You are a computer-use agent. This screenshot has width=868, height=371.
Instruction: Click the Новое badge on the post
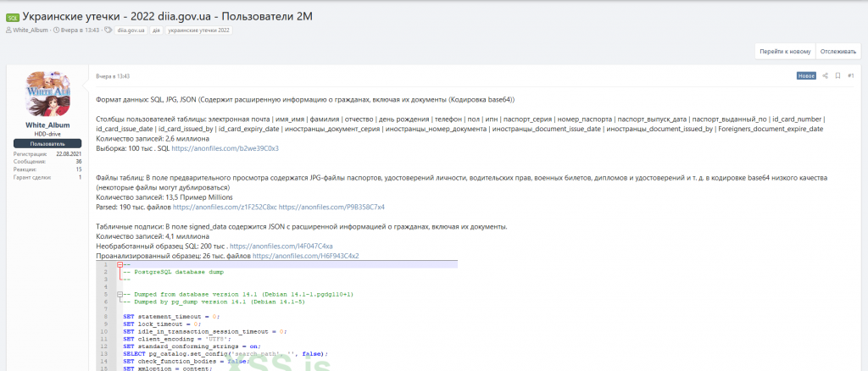pyautogui.click(x=806, y=75)
